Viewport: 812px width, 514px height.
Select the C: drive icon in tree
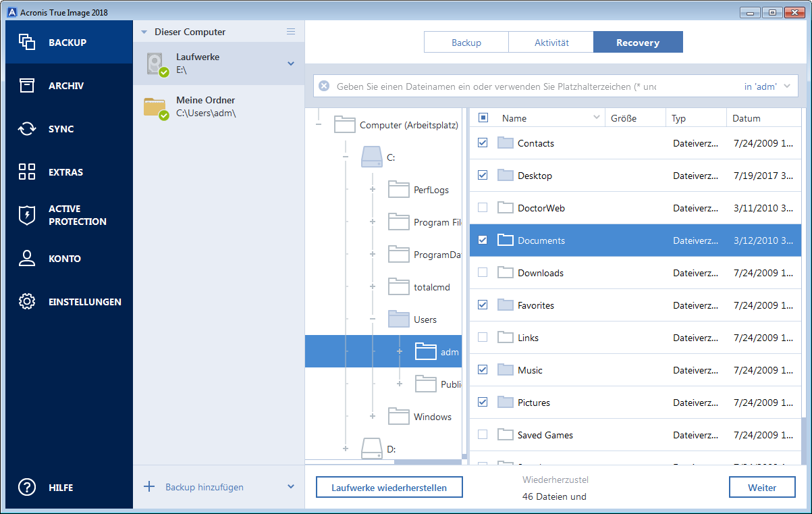[x=371, y=157]
